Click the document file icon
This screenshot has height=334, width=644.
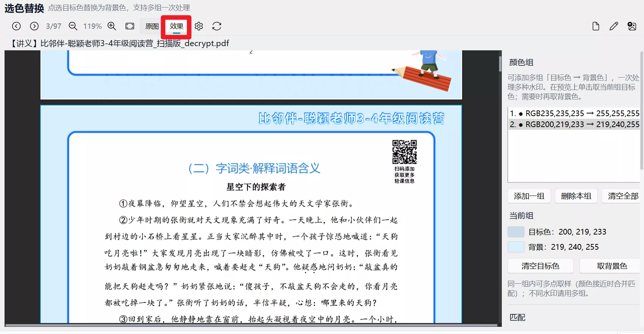(x=596, y=26)
